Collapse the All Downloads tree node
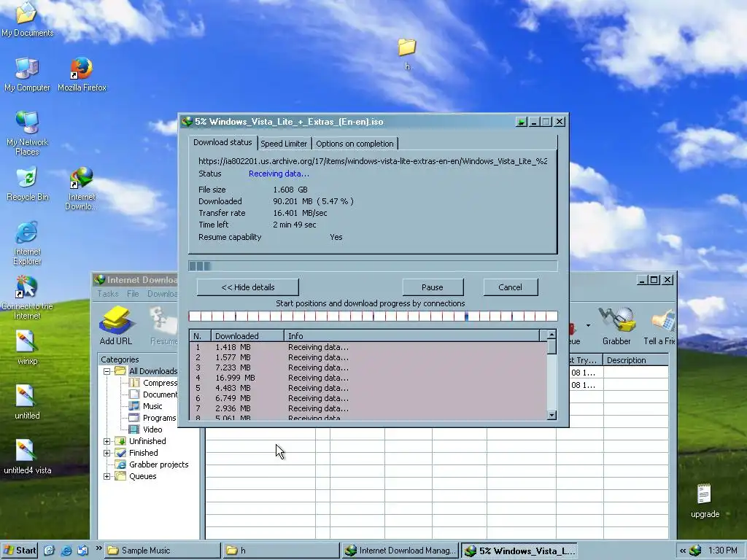The width and height of the screenshot is (747, 560). click(x=107, y=371)
